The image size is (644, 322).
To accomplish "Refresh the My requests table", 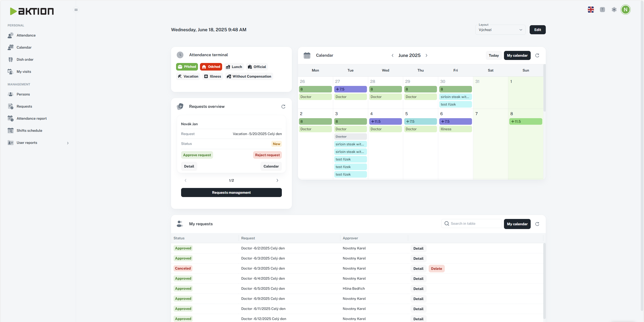I will click(537, 224).
